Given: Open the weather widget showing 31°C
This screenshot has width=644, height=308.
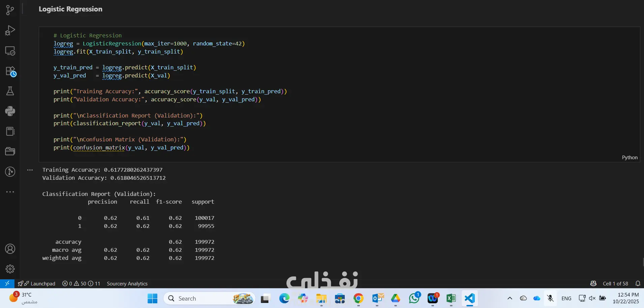Looking at the screenshot, I should [24, 298].
